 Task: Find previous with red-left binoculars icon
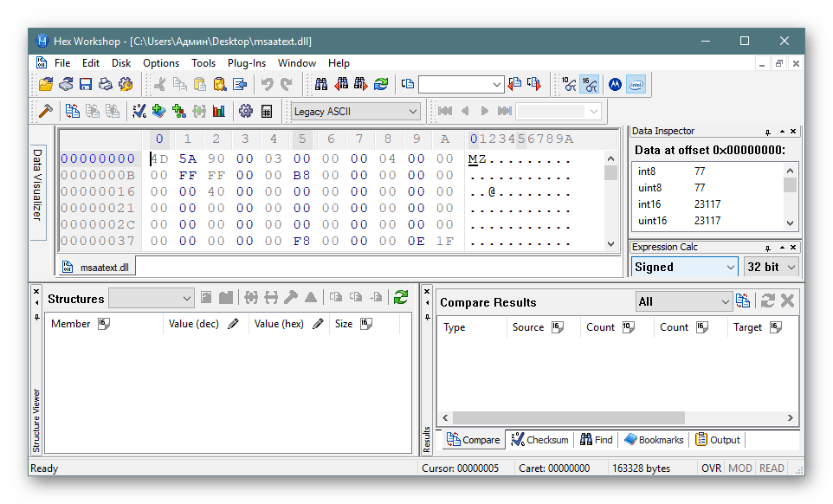tap(341, 84)
